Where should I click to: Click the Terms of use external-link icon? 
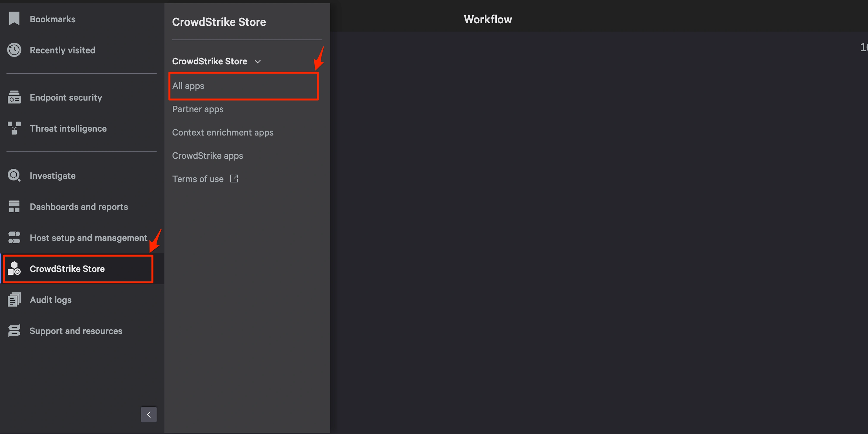click(x=234, y=179)
